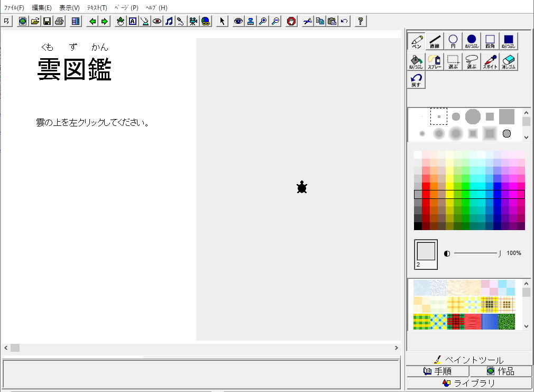The image size is (534, 392).
Task: Pick the スプレー (spray) tool
Action: pos(435,62)
